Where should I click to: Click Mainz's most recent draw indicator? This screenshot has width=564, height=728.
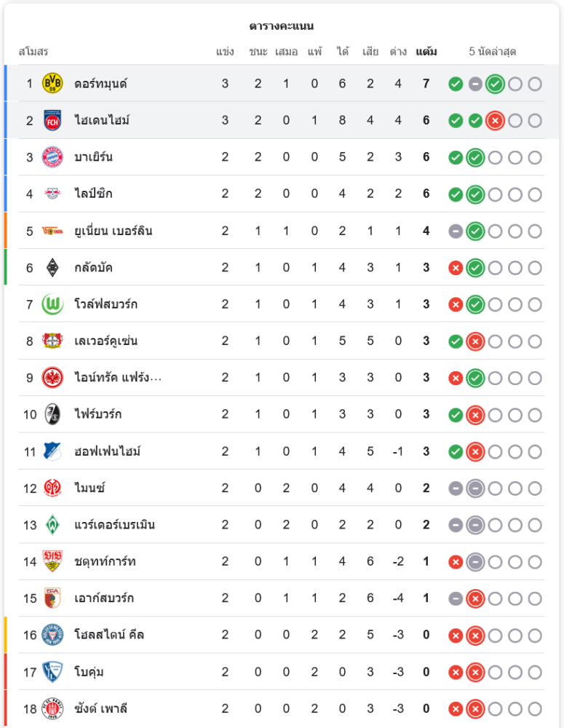click(x=475, y=488)
